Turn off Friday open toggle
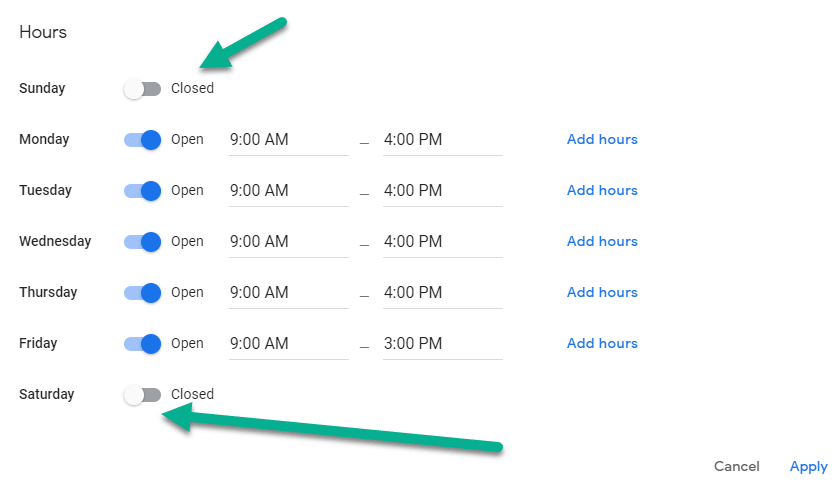The width and height of the screenshot is (839, 490). point(143,344)
